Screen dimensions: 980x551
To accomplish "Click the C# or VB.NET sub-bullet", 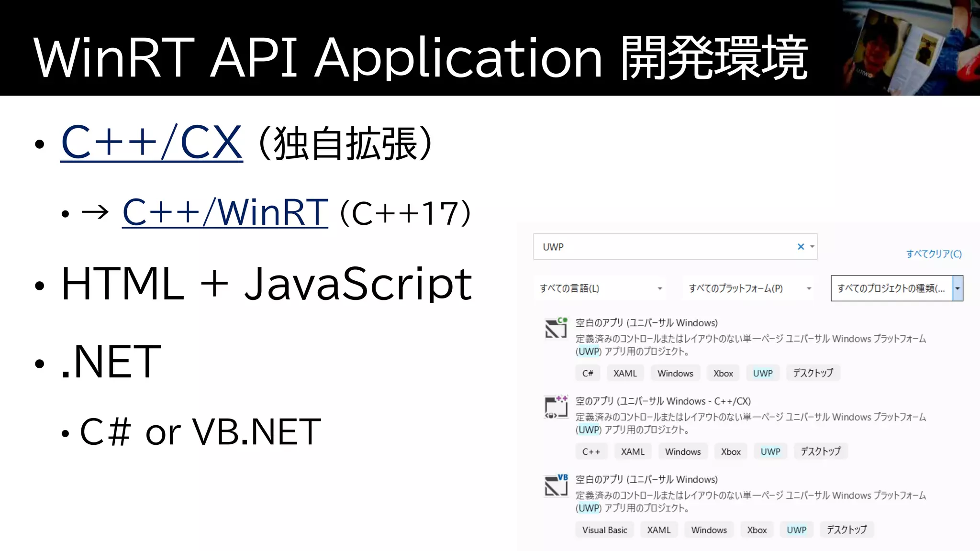I will (x=200, y=431).
